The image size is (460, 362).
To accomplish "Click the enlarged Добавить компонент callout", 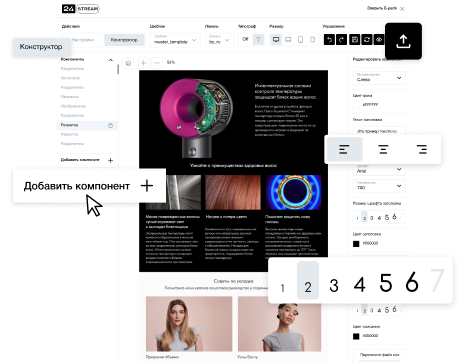I will [x=89, y=186].
